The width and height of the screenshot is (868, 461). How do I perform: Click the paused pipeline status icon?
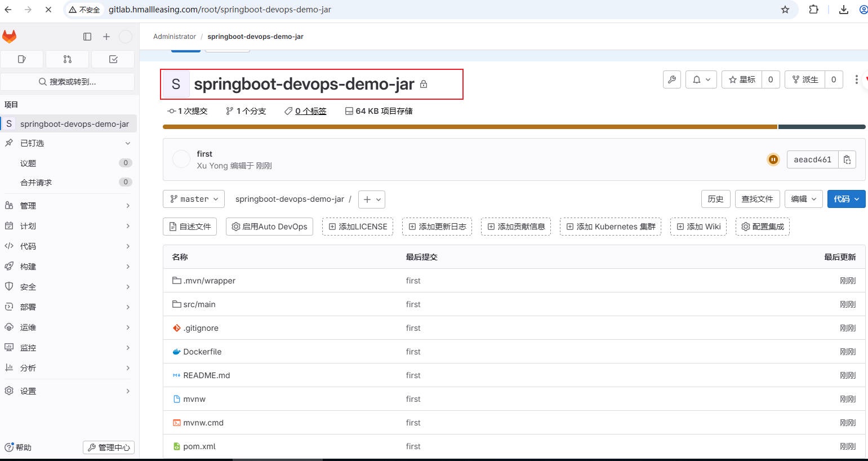click(x=773, y=159)
